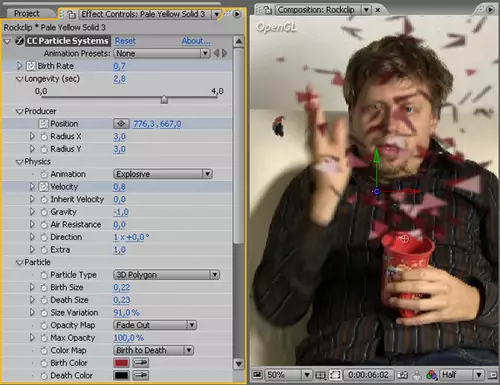Image resolution: width=500 pixels, height=385 pixels.
Task: Toggle Birth Rate stopwatch keyframing
Action: tap(31, 66)
